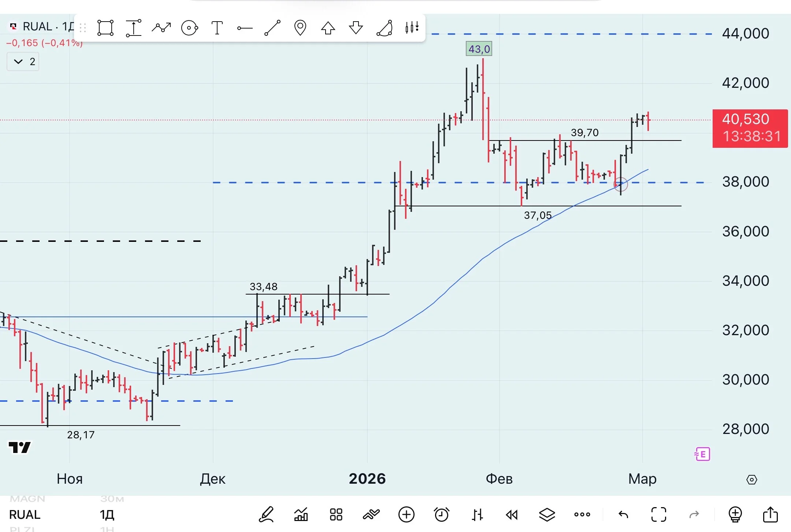Select the brush curve drawing tool
791x532 pixels.
tap(385, 28)
